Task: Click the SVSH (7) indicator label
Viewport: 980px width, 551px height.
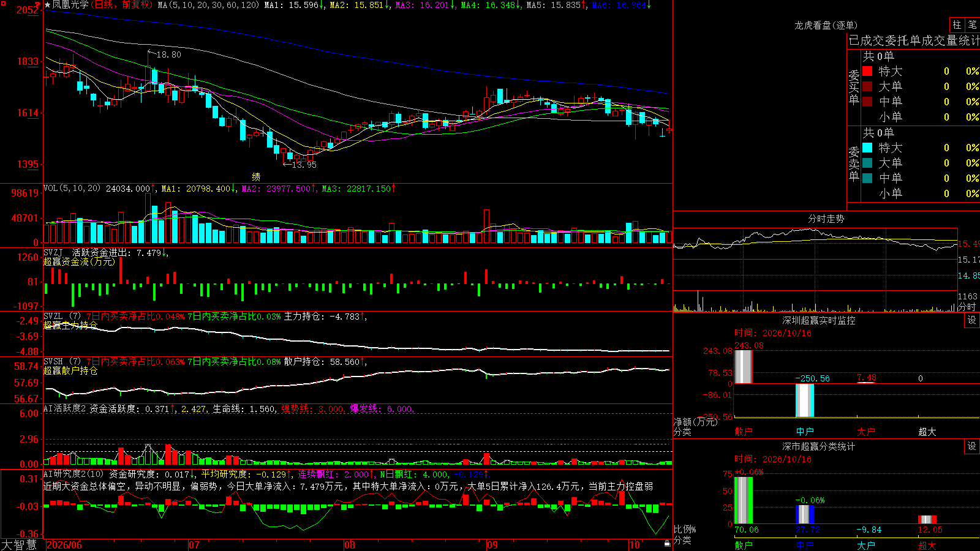Action: (x=62, y=362)
